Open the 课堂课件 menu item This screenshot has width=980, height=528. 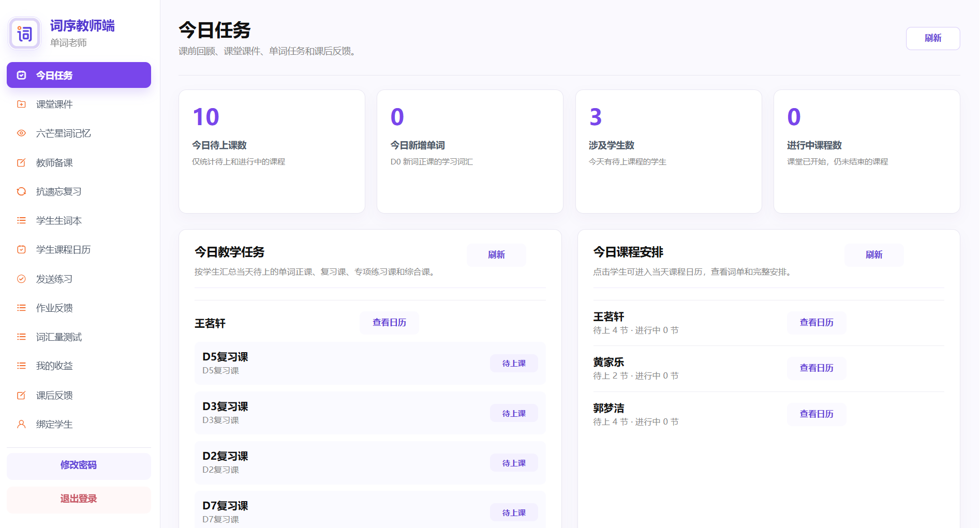click(79, 104)
